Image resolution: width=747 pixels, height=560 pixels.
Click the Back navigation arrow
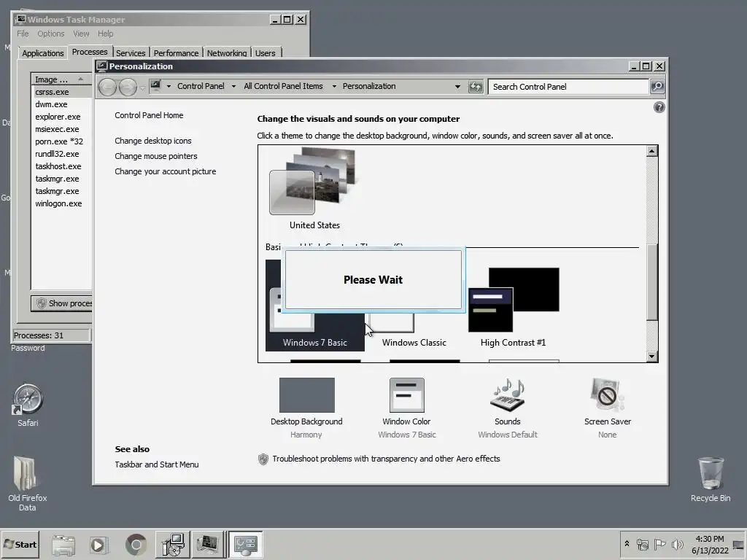(x=108, y=87)
